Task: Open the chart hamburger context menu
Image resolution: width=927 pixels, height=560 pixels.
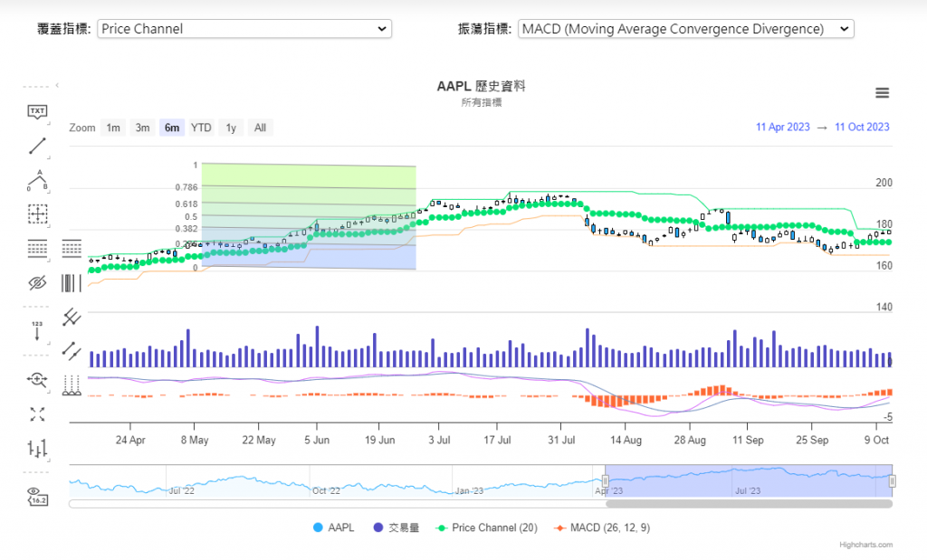Action: click(882, 93)
